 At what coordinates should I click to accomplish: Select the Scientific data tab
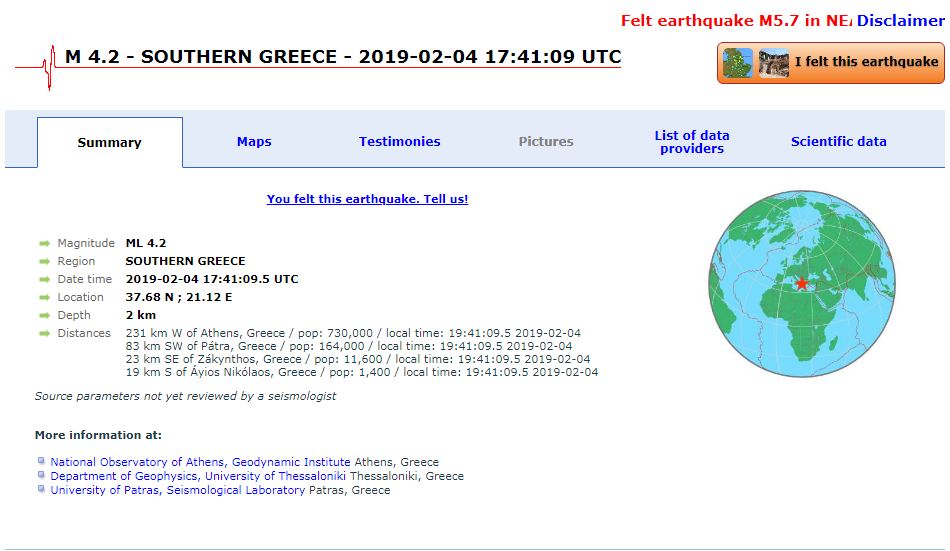pos(838,142)
